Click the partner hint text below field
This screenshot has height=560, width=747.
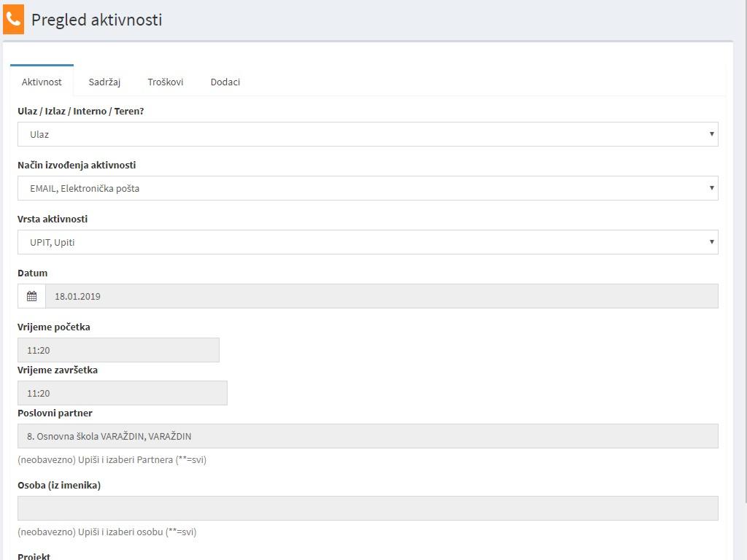[x=112, y=459]
